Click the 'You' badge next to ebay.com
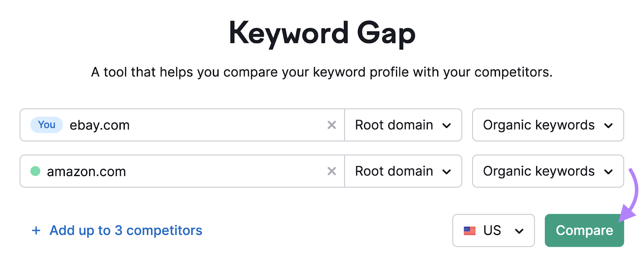This screenshot has width=644, height=271. pyautogui.click(x=46, y=125)
